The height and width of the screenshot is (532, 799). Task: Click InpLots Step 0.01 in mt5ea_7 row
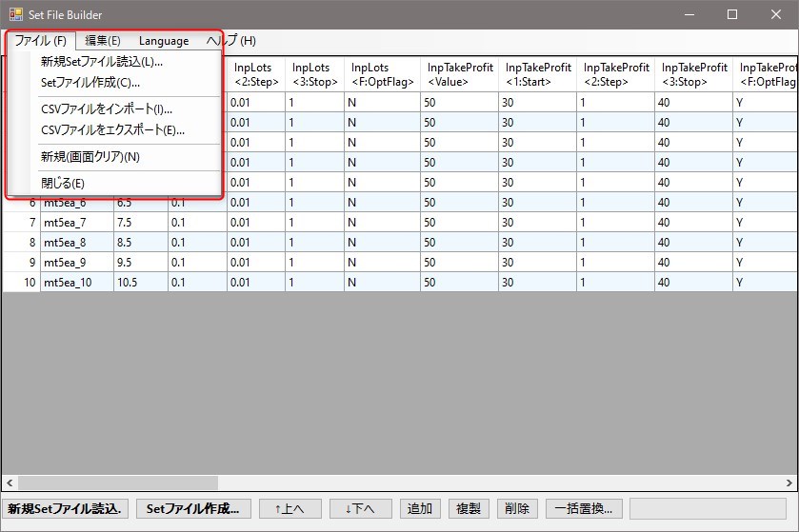tap(256, 223)
